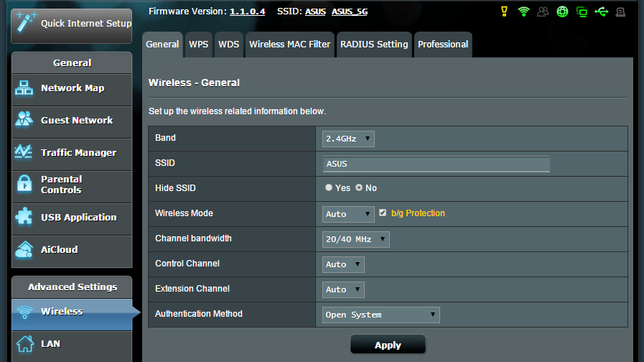The height and width of the screenshot is (362, 644).
Task: Click the Guest Network people icon
Action: pos(24,119)
